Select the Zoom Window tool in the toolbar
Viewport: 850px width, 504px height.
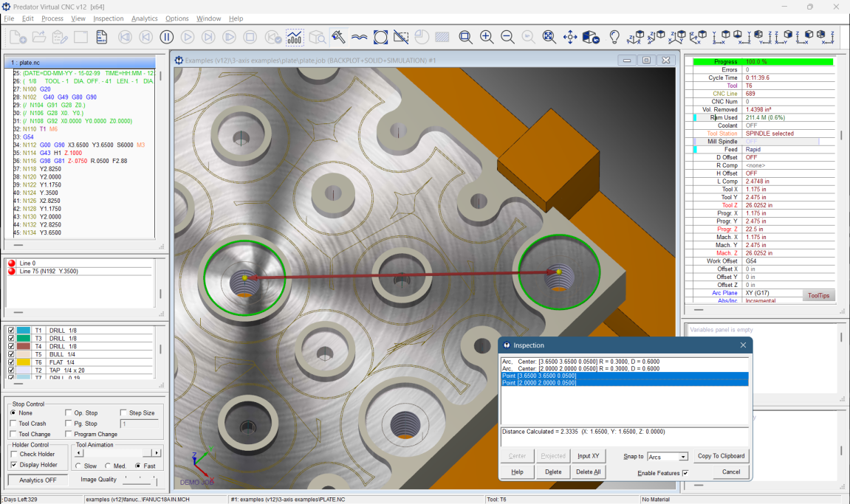tap(465, 36)
